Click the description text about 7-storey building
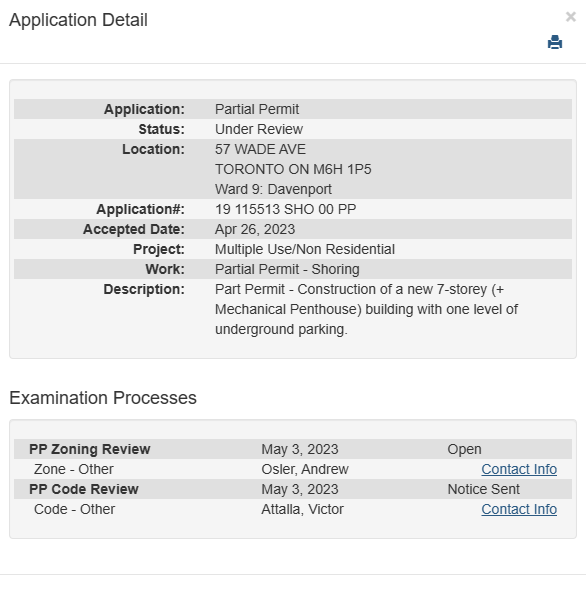This screenshot has width=586, height=597. point(366,309)
